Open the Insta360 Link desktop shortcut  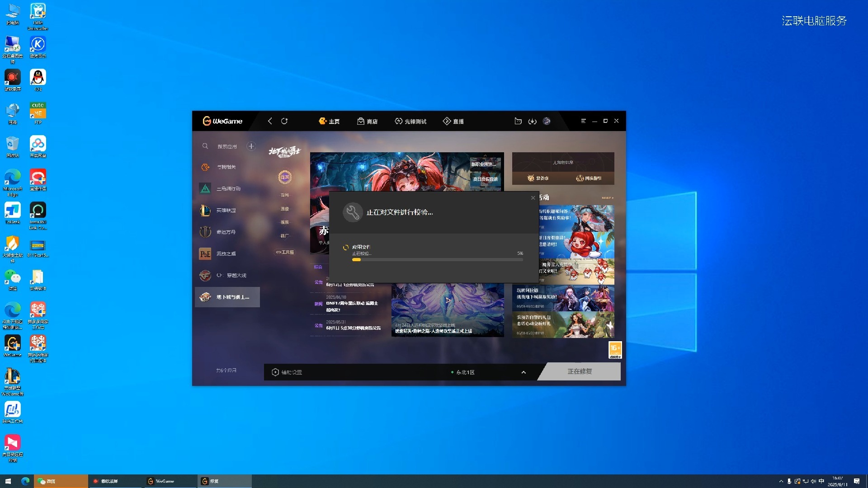pos(38,216)
